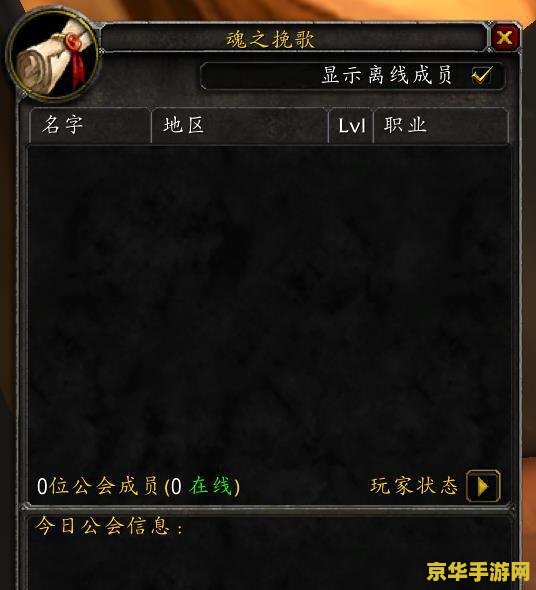
Task: Click the 京华手游网 watermark logo
Action: pos(478,572)
